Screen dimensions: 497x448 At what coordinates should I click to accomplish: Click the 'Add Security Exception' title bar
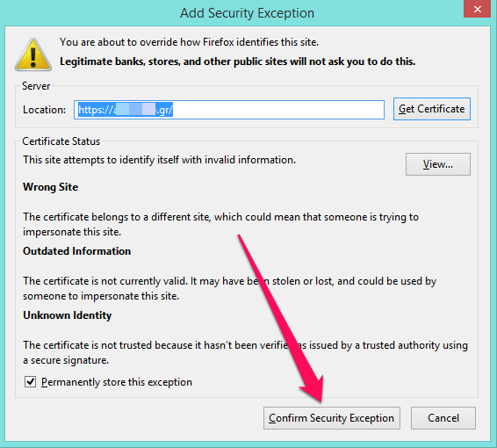(248, 13)
